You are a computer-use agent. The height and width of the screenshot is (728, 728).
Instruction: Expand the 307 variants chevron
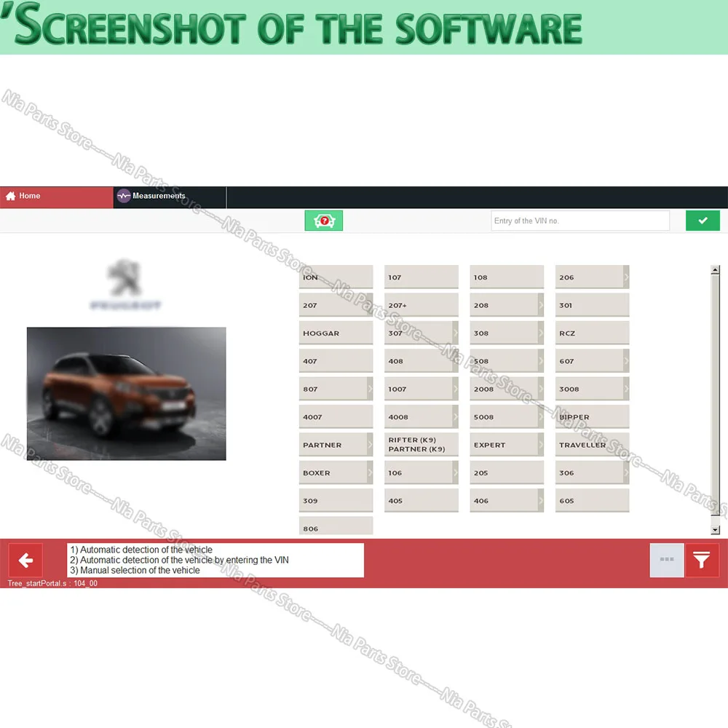click(456, 333)
